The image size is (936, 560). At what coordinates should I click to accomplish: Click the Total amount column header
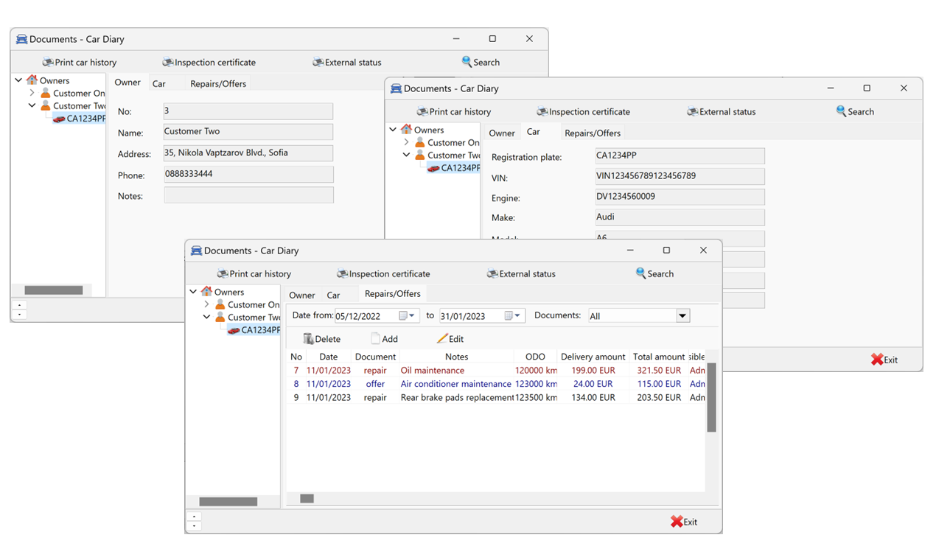pyautogui.click(x=659, y=357)
